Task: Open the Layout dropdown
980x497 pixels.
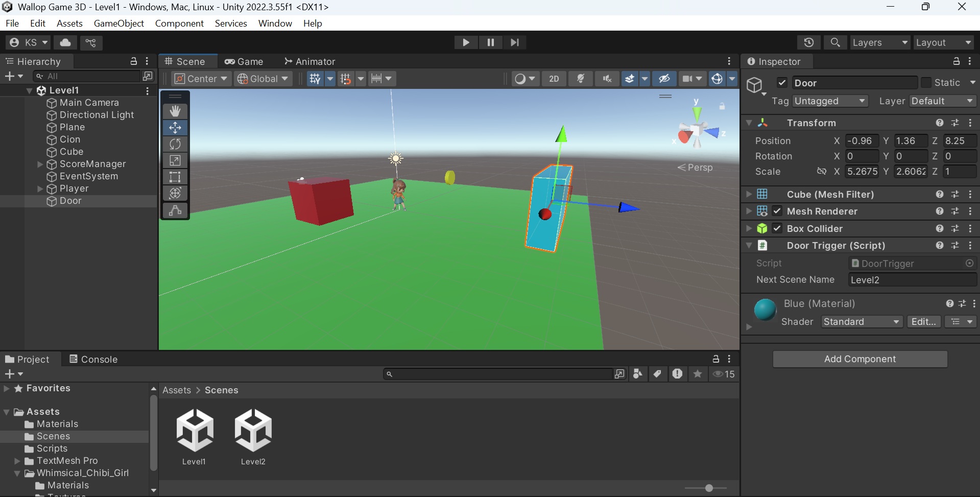Action: 943,42
